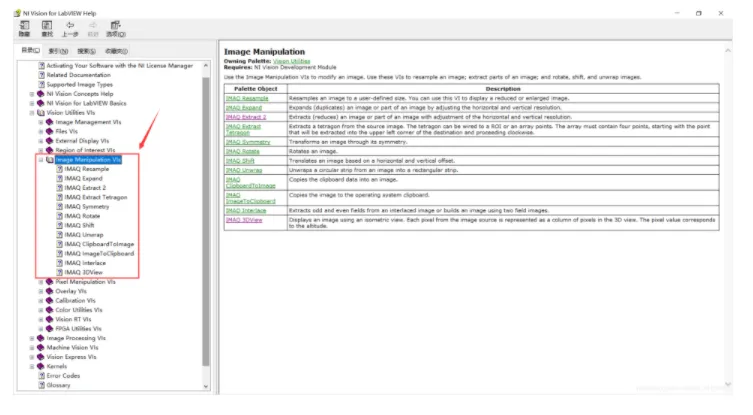Open the IMAQ Unwrap link in table
Viewport: 753px width, 415px height.
(x=244, y=170)
